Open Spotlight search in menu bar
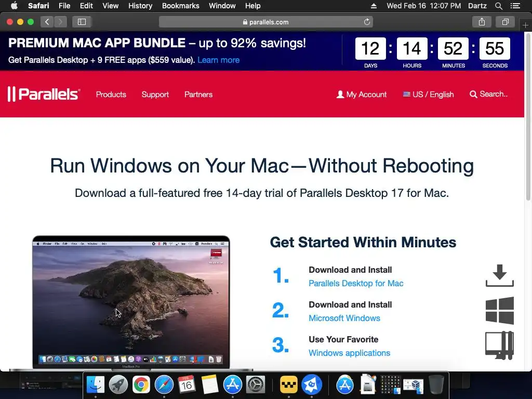532x399 pixels. coord(498,6)
